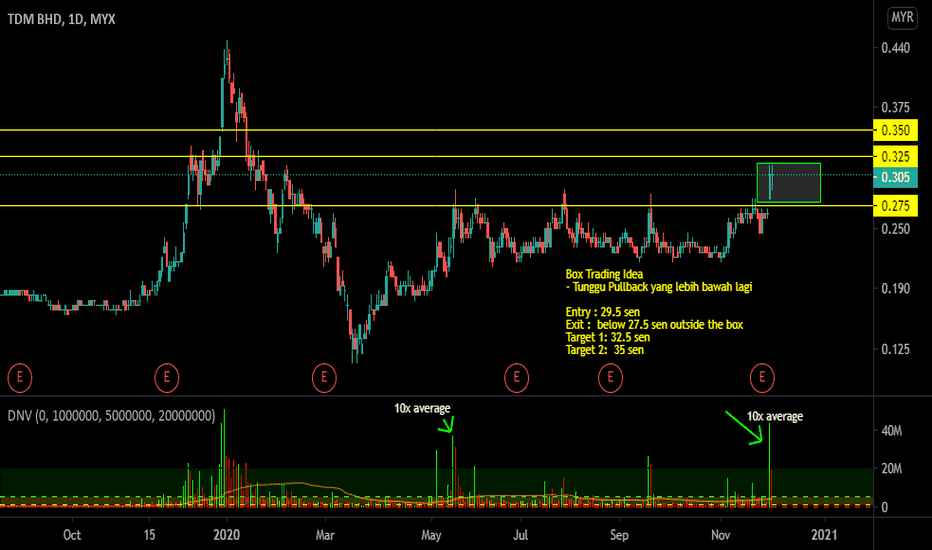The height and width of the screenshot is (550, 932).
Task: Click the earnings marker below the September candles
Action: [610, 378]
